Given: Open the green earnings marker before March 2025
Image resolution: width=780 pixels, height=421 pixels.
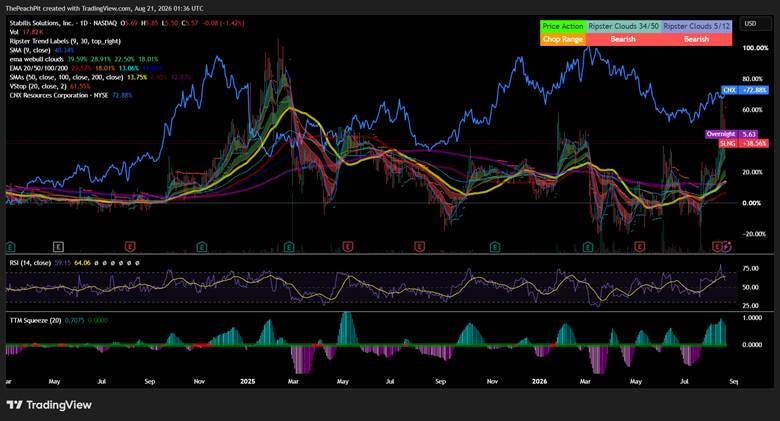Looking at the screenshot, I should [289, 246].
